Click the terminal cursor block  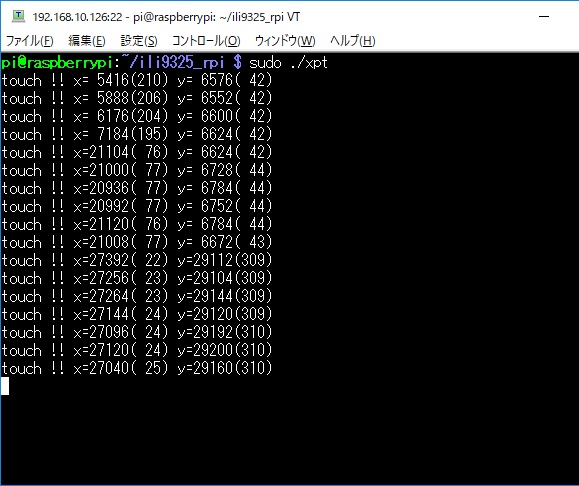click(5, 386)
